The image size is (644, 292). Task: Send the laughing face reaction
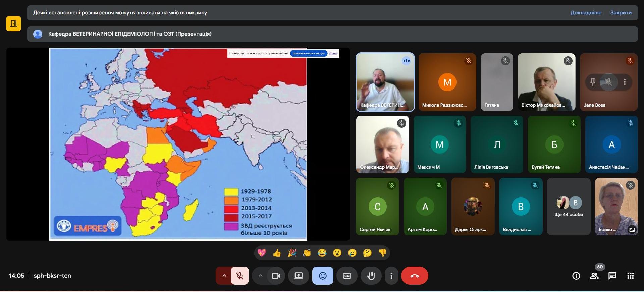click(x=322, y=253)
